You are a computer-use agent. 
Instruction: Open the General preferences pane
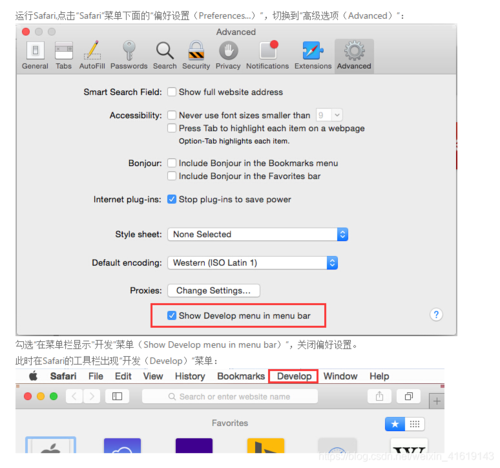click(35, 55)
